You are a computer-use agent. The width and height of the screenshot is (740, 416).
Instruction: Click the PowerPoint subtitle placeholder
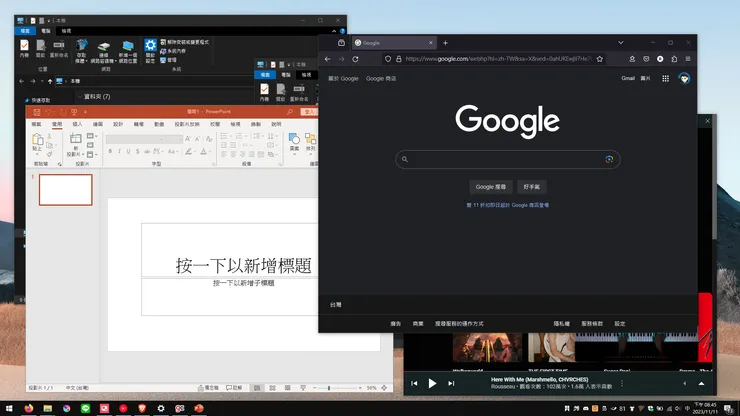coord(244,283)
